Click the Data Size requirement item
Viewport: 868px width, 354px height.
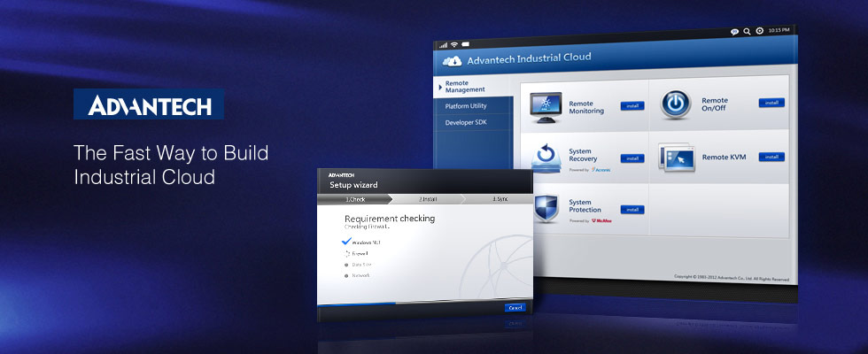click(361, 265)
